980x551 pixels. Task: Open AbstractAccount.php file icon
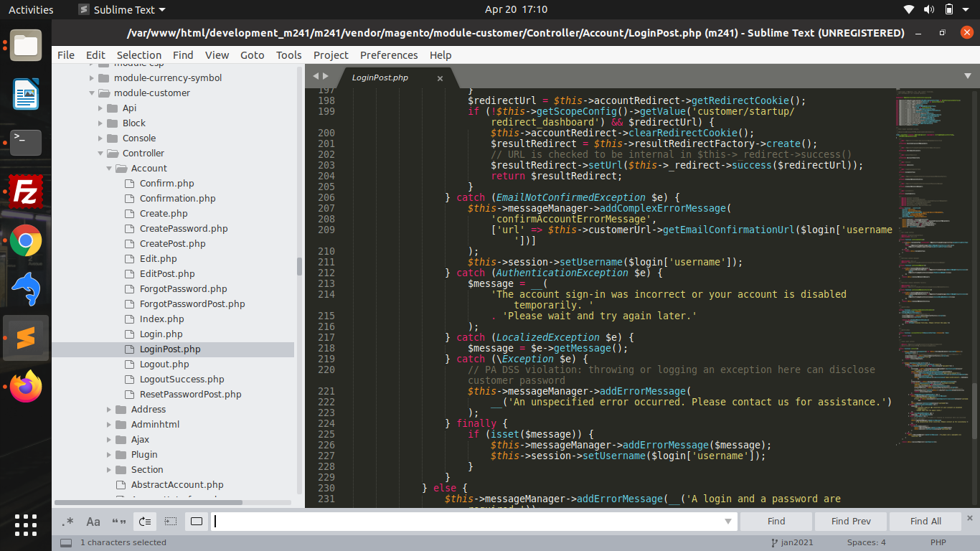(121, 485)
